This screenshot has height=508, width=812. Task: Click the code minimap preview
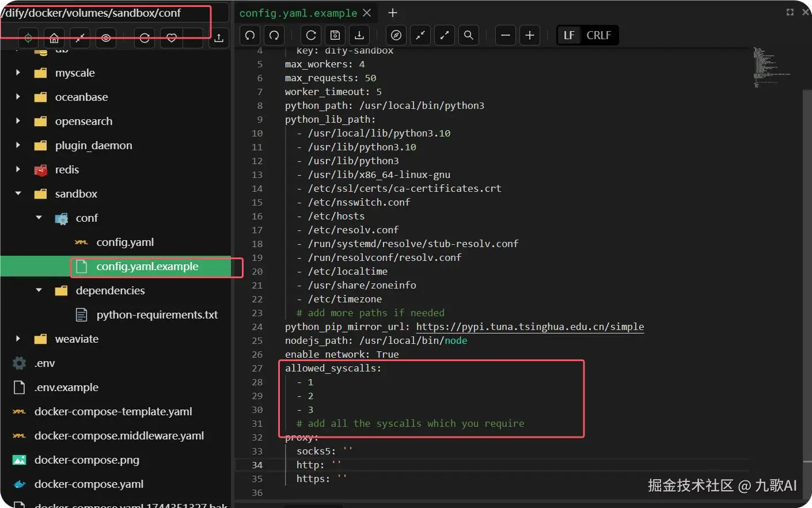click(771, 67)
